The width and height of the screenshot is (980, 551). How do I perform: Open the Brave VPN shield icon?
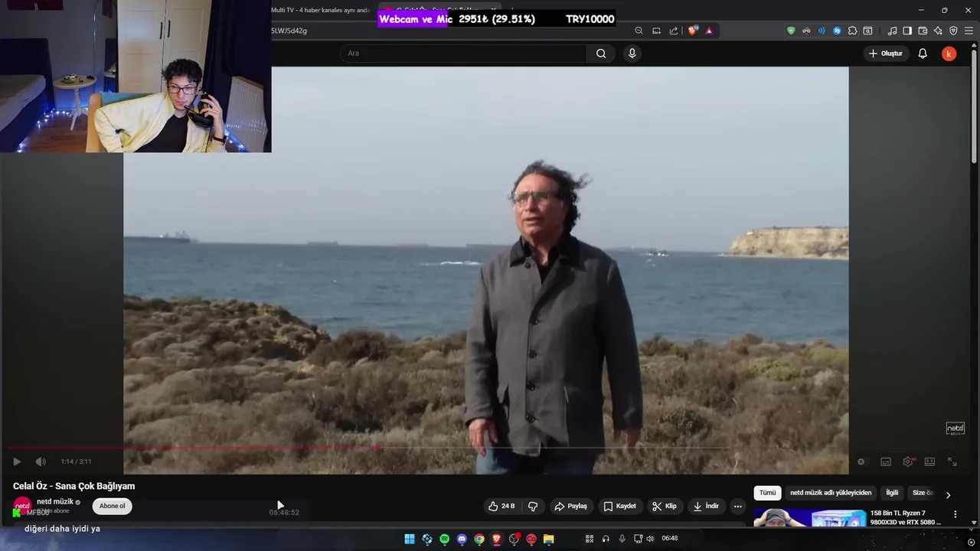point(953,31)
